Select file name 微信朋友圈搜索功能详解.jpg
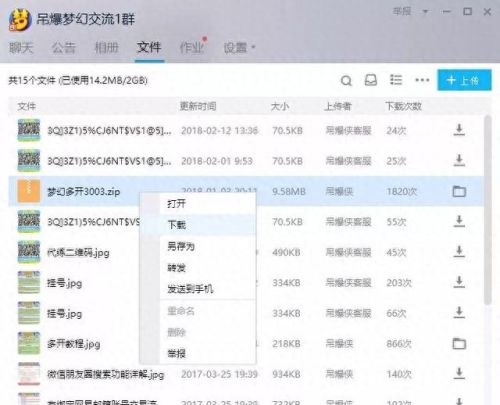This screenshot has height=405, width=500. (x=105, y=375)
